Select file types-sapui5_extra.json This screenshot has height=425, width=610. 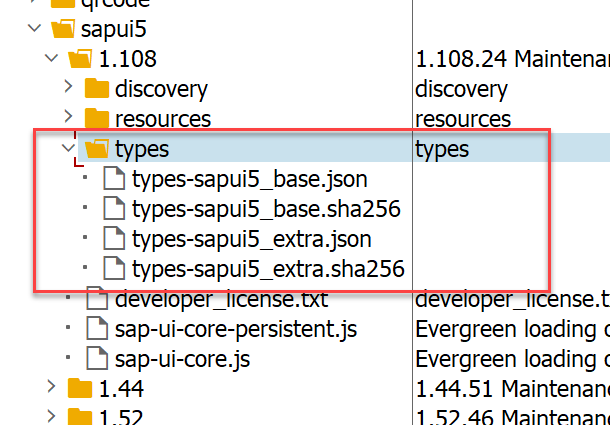(252, 239)
